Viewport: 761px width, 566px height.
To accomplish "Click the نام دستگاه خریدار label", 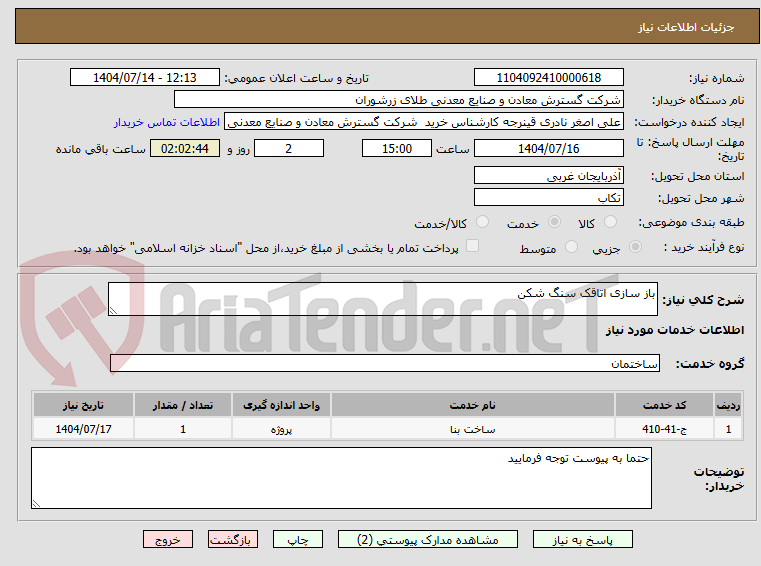I will tap(698, 100).
